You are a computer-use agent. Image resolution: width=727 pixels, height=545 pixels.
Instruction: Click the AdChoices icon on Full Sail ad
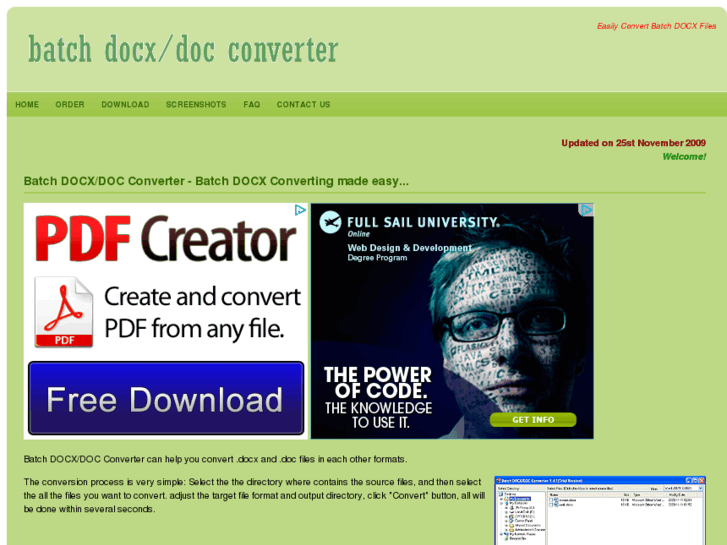point(587,210)
